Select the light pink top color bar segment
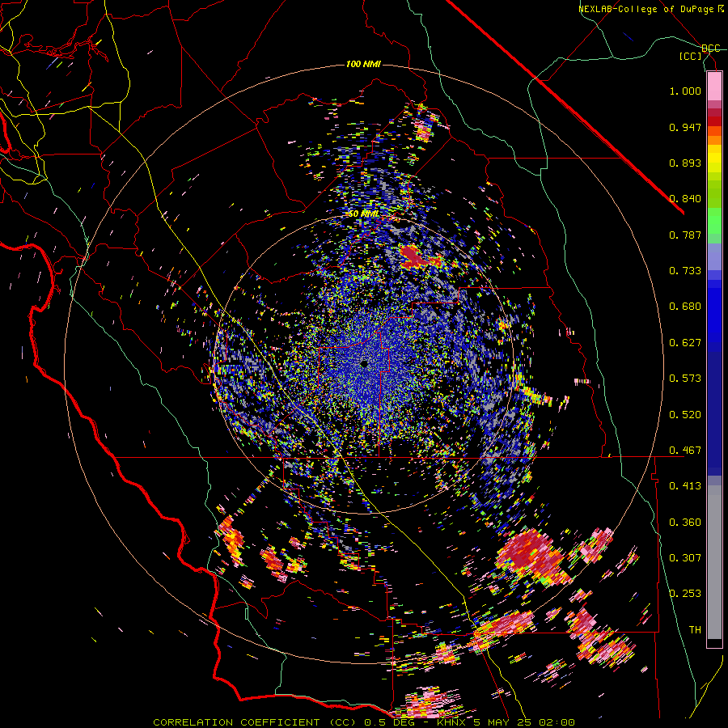This screenshot has height=728, width=728. [x=714, y=86]
